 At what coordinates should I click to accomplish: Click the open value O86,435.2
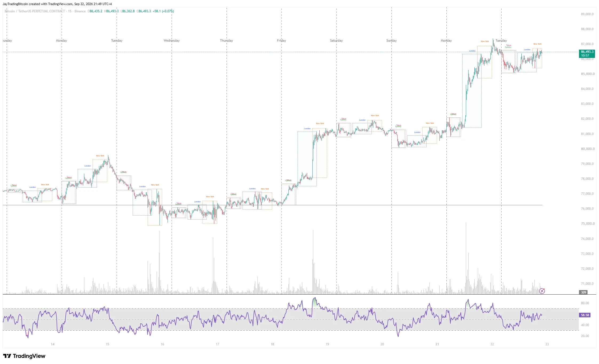tap(95, 11)
